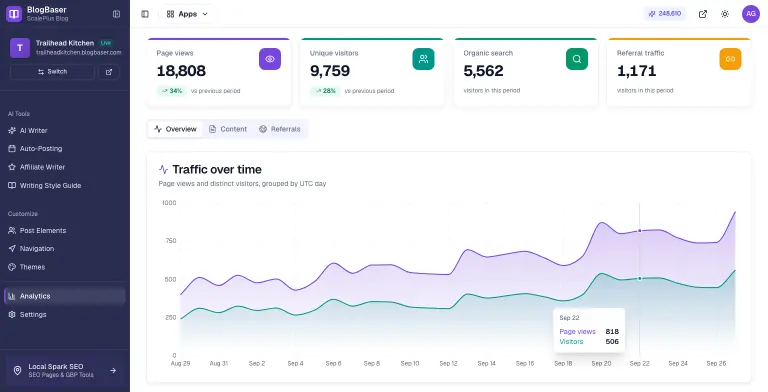Open external link icon in top bar
Image resolution: width=768 pixels, height=392 pixels.
pos(703,14)
